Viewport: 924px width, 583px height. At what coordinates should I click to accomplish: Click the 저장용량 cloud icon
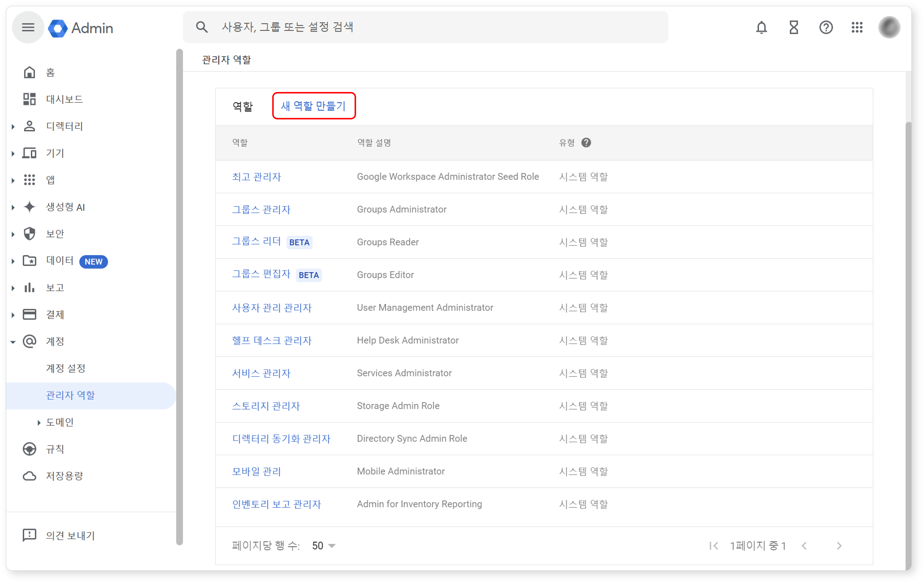(x=30, y=476)
